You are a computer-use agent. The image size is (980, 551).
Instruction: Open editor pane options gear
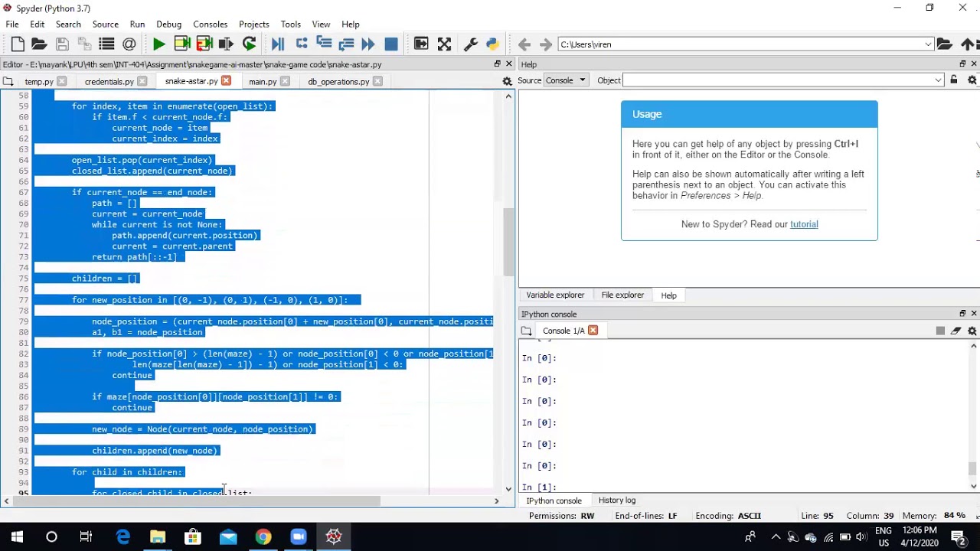pyautogui.click(x=507, y=81)
